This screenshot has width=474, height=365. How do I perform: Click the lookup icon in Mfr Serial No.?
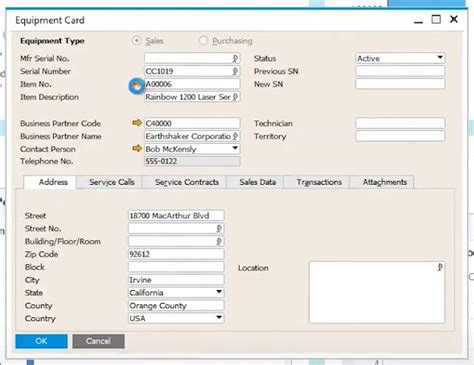click(235, 58)
